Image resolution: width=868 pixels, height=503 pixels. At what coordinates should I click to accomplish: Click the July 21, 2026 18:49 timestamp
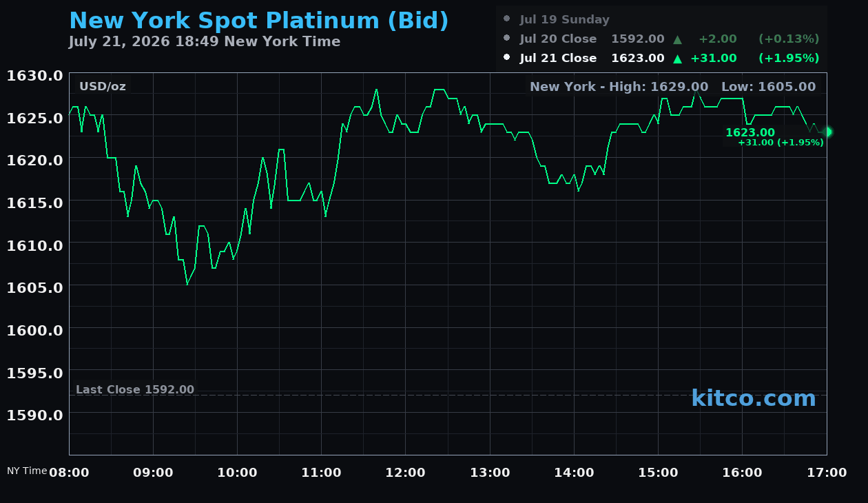205,41
